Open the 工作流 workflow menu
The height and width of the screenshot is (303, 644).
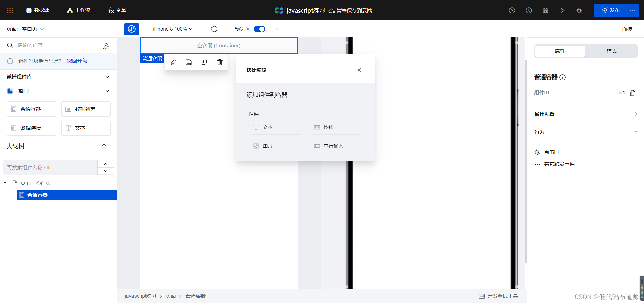[79, 10]
